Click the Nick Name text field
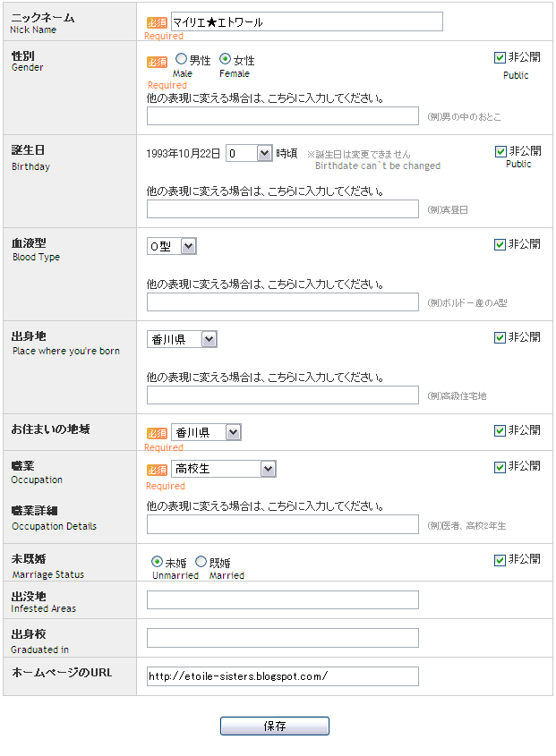 tap(306, 21)
